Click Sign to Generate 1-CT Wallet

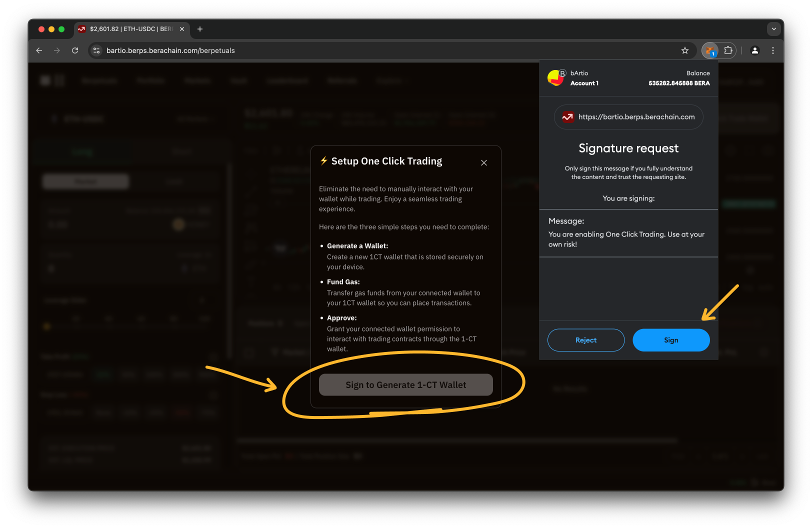406,385
